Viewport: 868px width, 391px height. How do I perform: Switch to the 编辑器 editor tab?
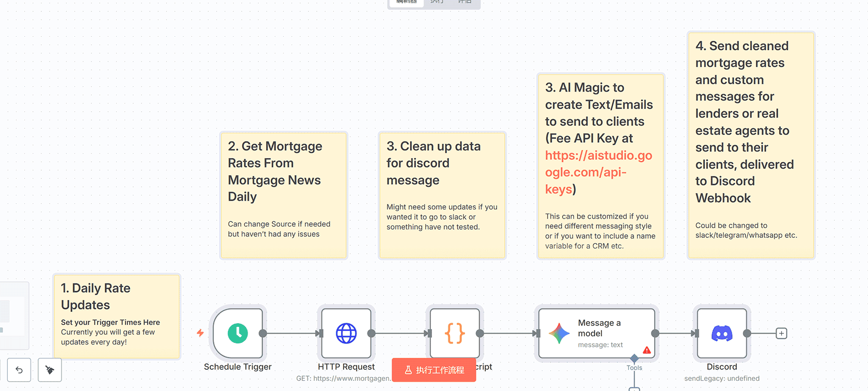(407, 2)
